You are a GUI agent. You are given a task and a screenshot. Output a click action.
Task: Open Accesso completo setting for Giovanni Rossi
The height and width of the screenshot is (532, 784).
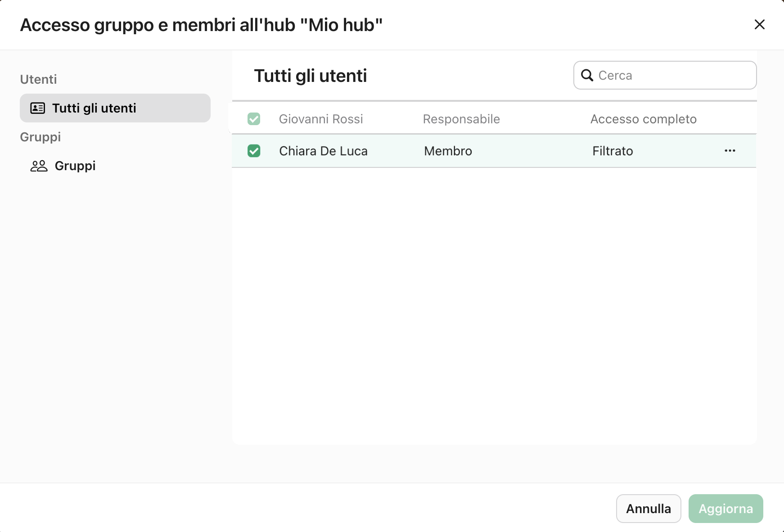[644, 119]
